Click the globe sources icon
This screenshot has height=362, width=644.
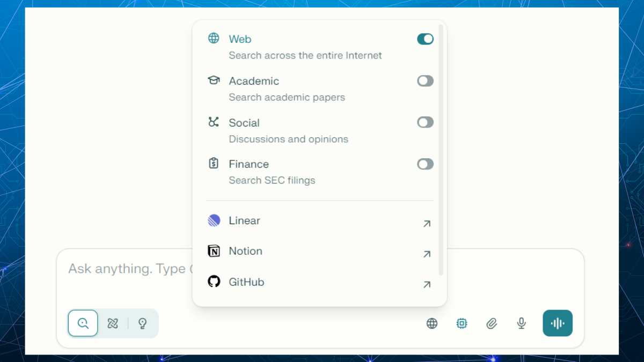click(x=432, y=323)
